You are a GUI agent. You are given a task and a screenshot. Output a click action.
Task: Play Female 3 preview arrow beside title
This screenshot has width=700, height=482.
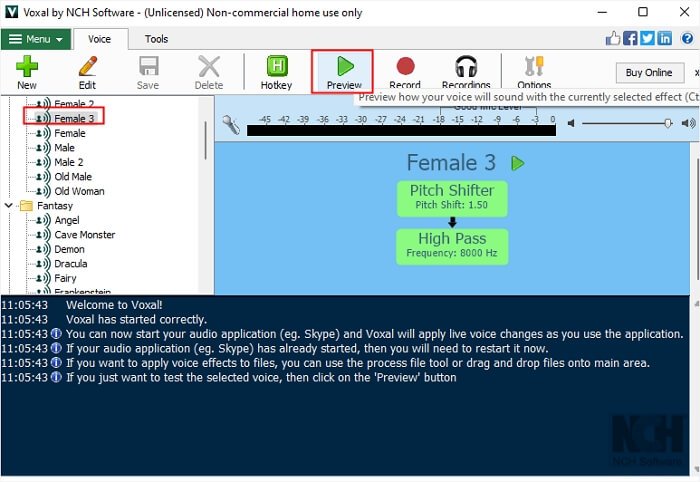pyautogui.click(x=518, y=163)
